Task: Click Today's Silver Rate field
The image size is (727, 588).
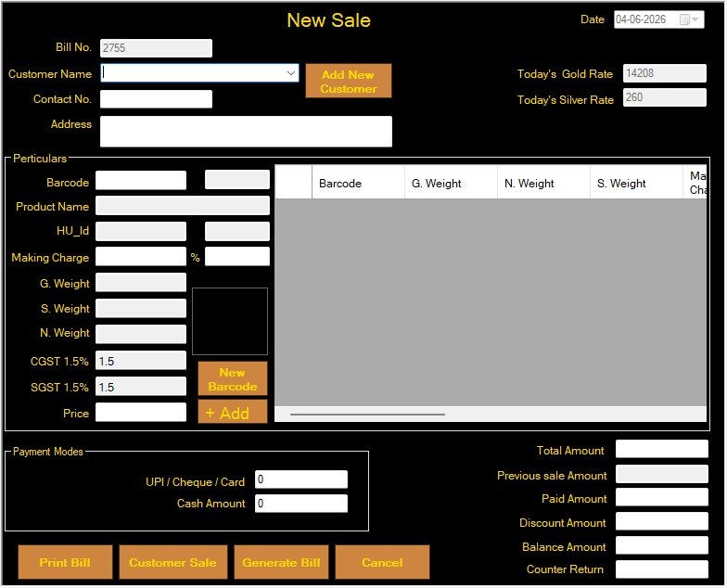Action: (x=664, y=97)
